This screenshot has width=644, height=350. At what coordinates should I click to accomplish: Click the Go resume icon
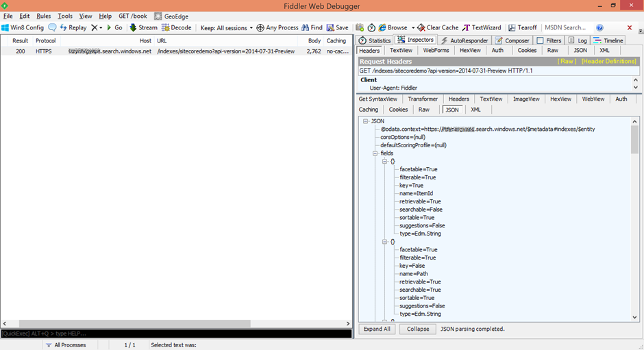pyautogui.click(x=109, y=27)
